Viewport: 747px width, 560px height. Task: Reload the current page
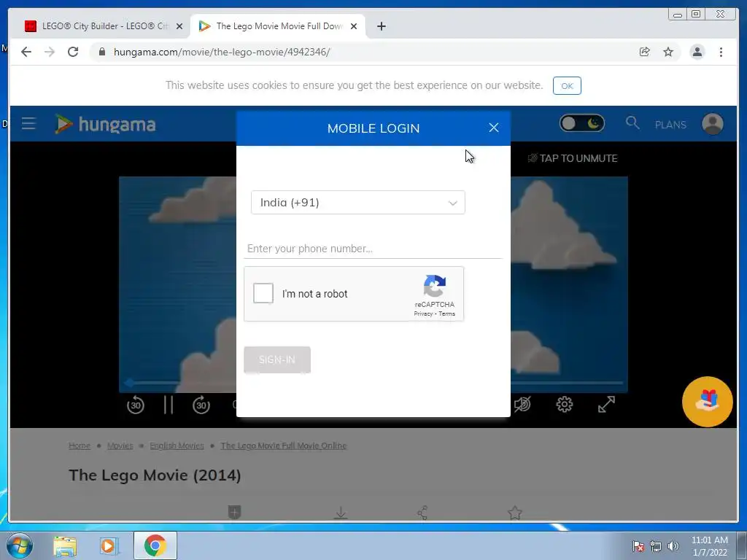click(73, 52)
